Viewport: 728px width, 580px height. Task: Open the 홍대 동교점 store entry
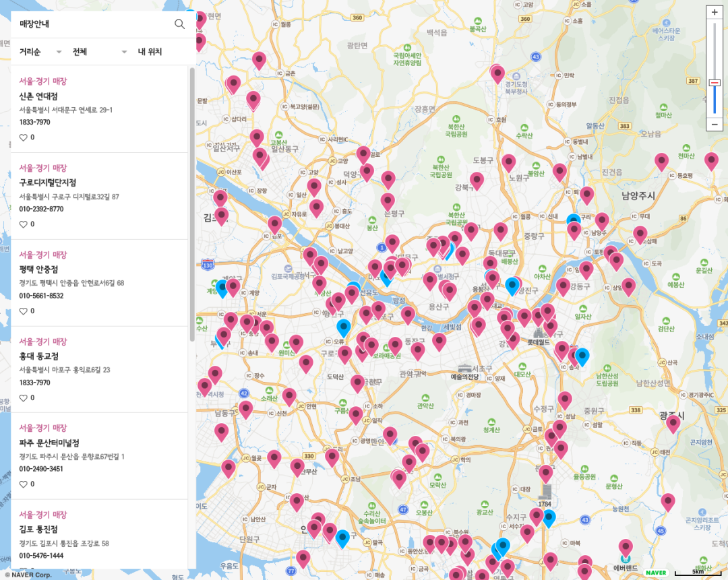(39, 356)
